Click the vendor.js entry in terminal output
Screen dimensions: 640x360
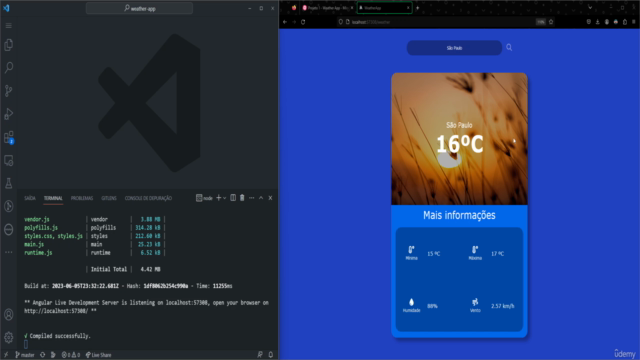[x=37, y=219]
